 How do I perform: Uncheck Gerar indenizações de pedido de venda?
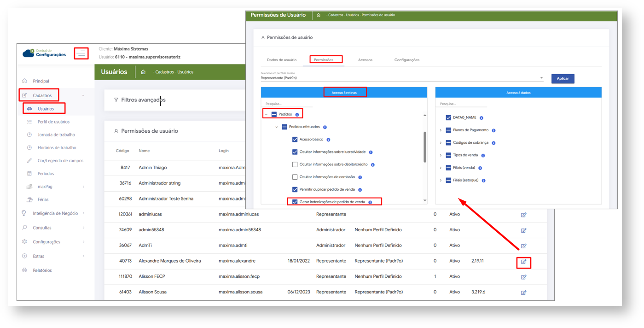(295, 202)
